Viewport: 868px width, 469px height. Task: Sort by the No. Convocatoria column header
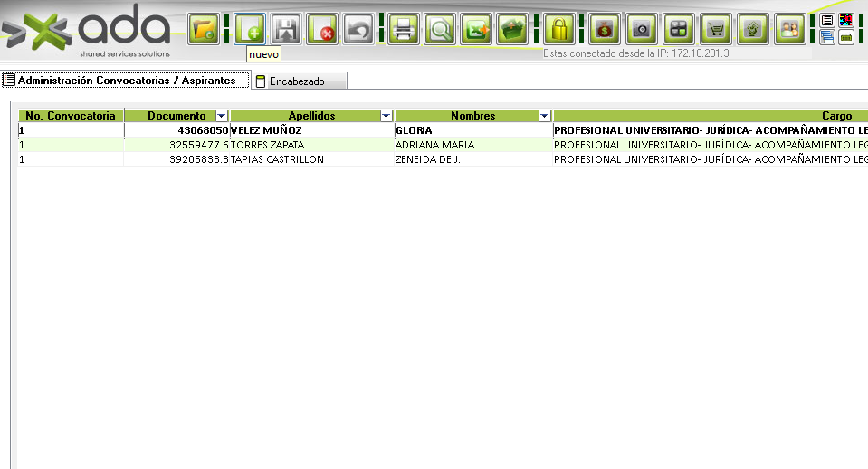pos(71,116)
